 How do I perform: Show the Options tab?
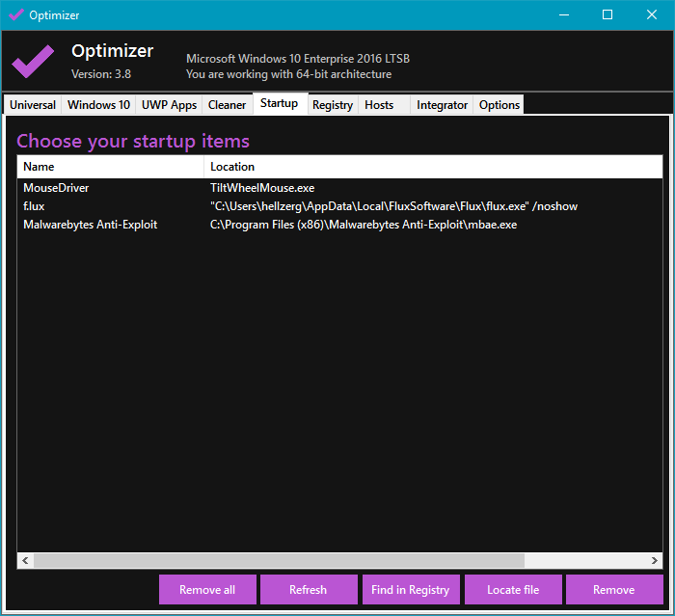tap(499, 105)
